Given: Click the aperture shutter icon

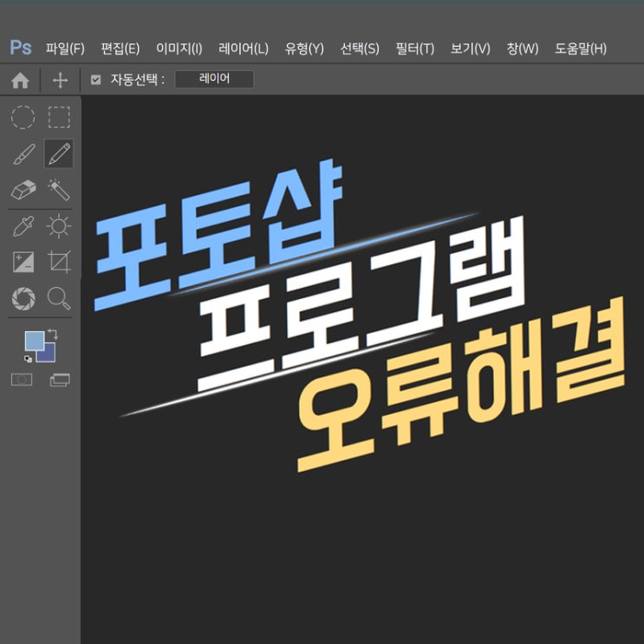Looking at the screenshot, I should tap(23, 298).
